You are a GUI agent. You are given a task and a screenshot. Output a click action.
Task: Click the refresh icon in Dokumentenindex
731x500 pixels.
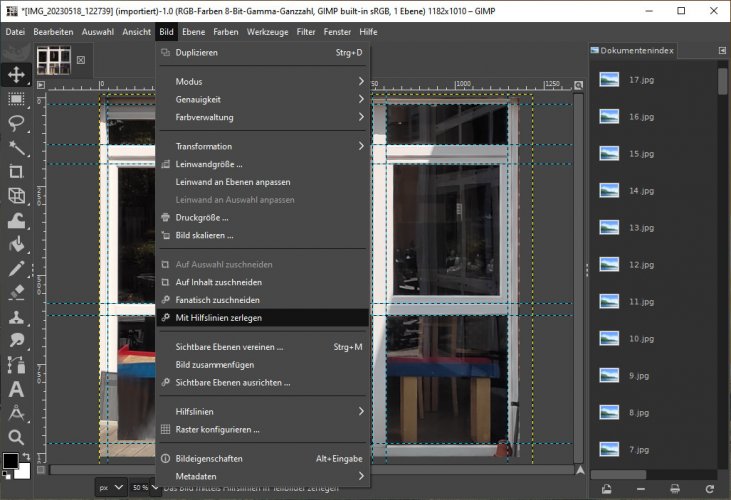point(710,489)
